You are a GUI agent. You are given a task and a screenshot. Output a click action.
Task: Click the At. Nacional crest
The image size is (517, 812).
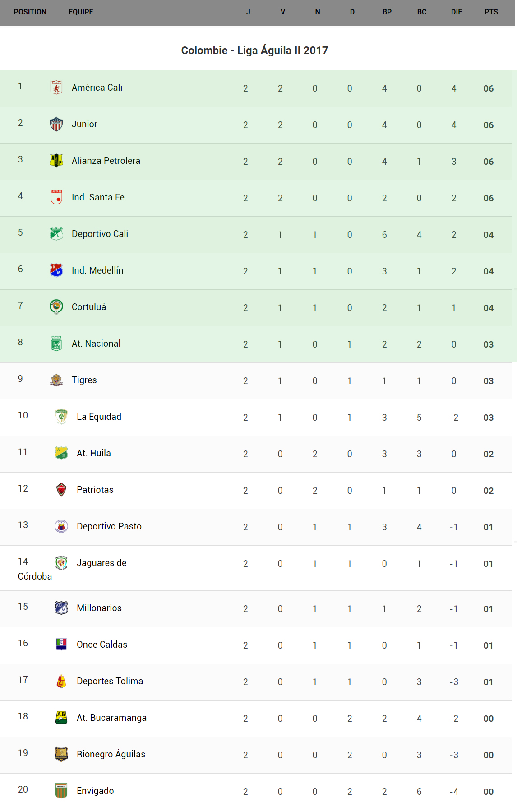[56, 343]
